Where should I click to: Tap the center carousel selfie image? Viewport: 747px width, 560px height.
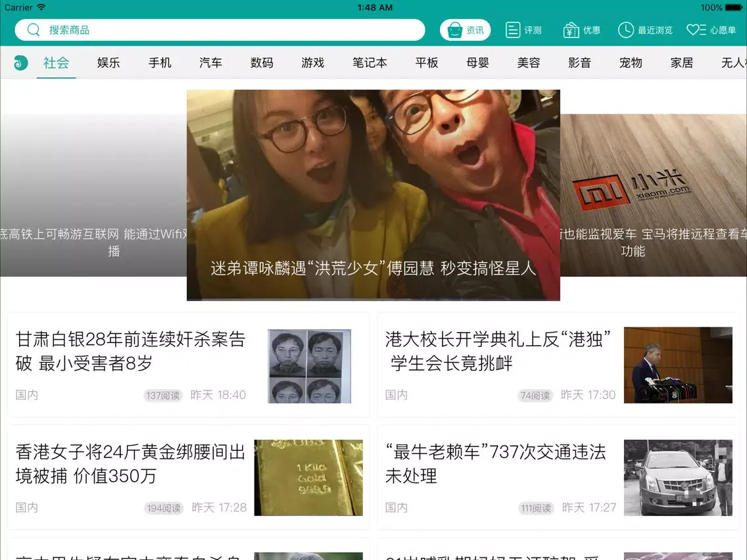pos(373,195)
